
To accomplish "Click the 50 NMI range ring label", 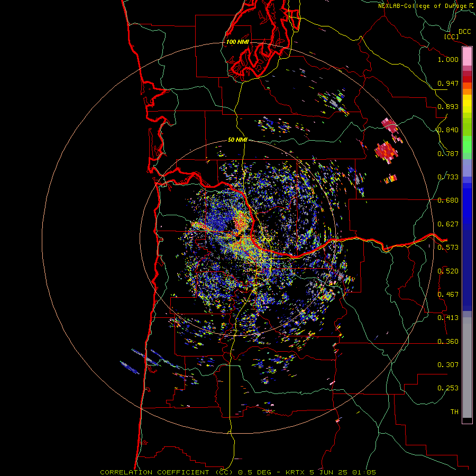I will [237, 140].
